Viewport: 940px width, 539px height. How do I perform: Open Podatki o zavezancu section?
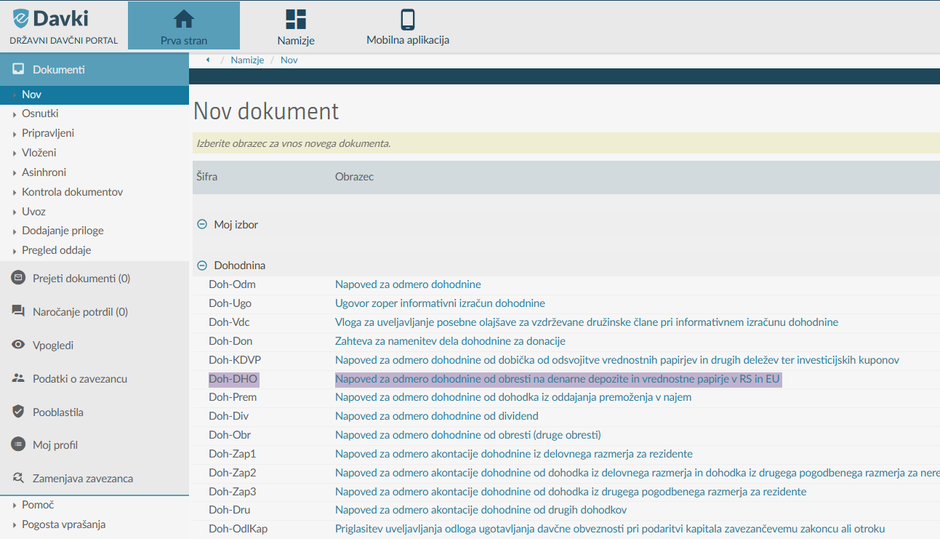tap(79, 379)
